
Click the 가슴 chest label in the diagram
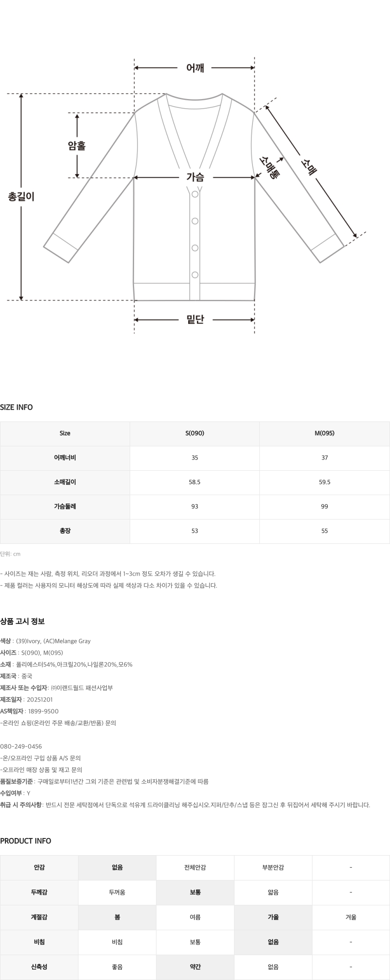(195, 178)
